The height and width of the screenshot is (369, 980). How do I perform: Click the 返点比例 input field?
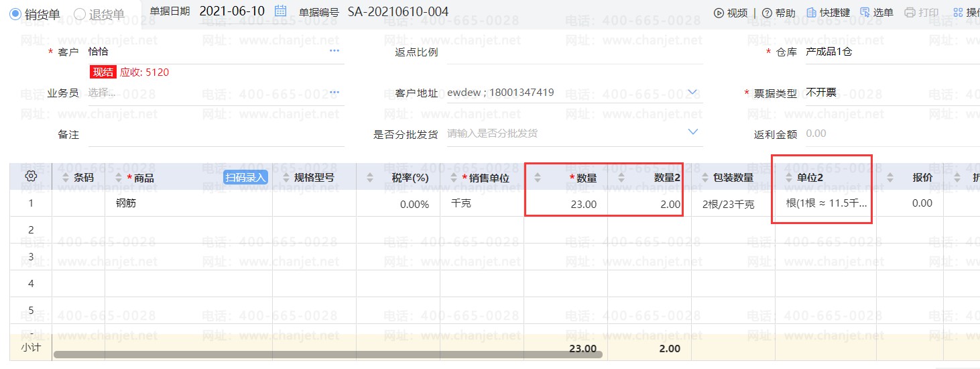click(575, 52)
